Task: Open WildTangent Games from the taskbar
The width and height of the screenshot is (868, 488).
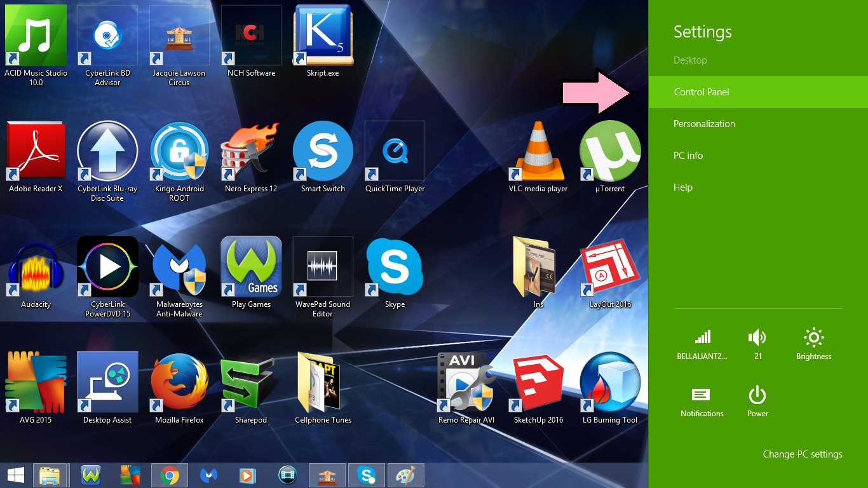Action: click(x=91, y=475)
